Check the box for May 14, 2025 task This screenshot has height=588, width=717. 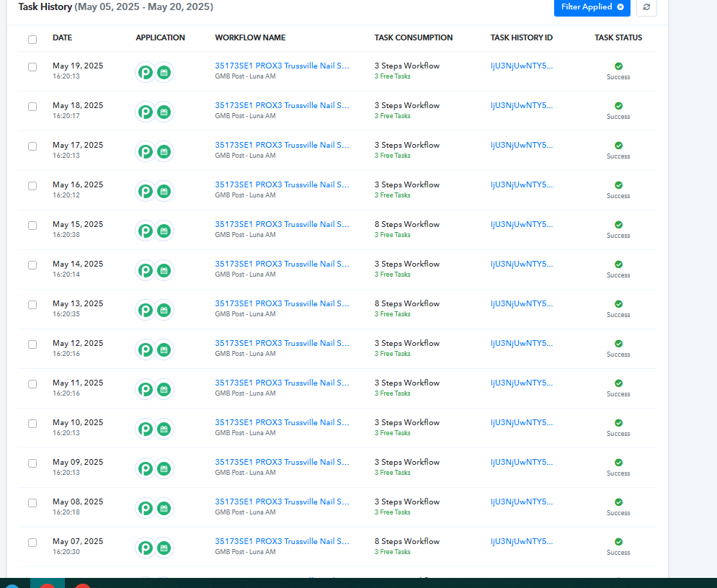[32, 265]
